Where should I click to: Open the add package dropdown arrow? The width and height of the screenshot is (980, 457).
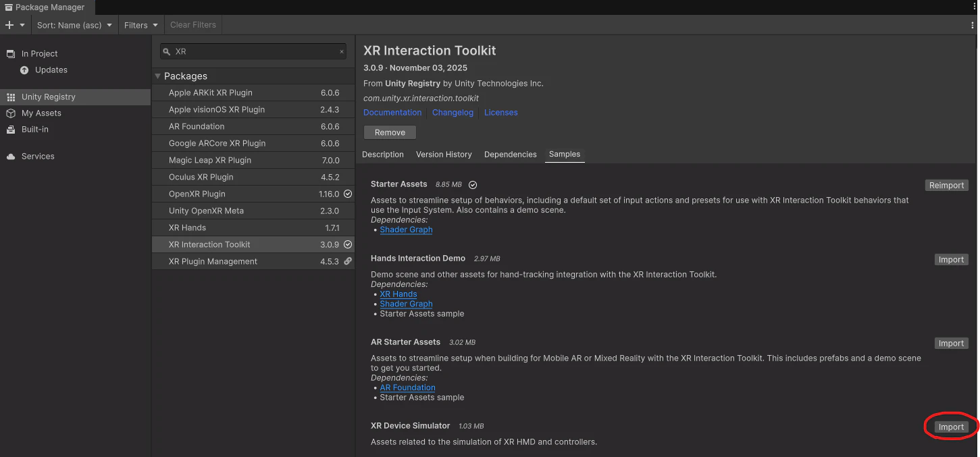point(22,25)
